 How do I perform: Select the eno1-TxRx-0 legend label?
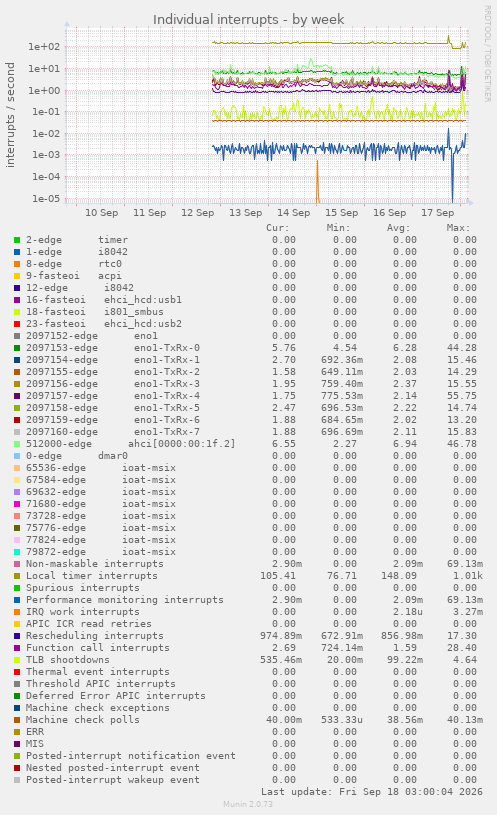167,348
